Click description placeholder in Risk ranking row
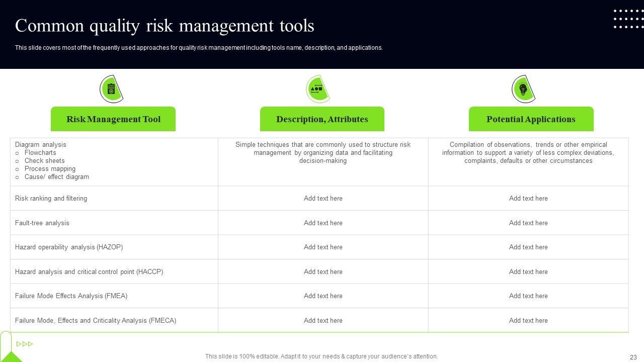The width and height of the screenshot is (644, 362). click(323, 198)
